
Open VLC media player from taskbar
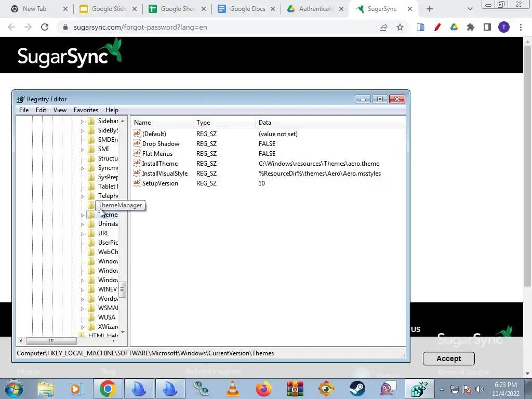click(x=233, y=389)
